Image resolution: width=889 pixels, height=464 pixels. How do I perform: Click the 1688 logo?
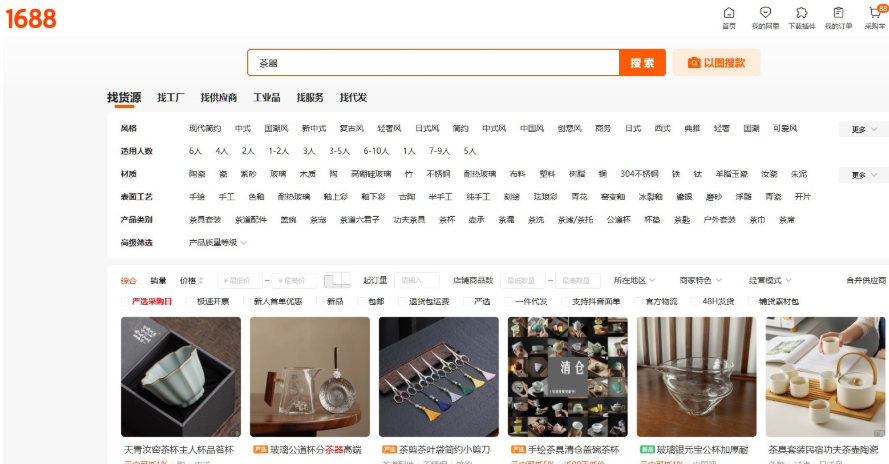(x=31, y=19)
